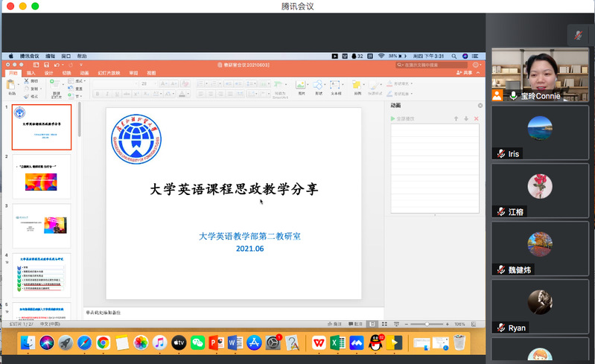595x364 pixels.
Task: Open the Slide Show (幻灯片放映) ribbon tab
Action: point(109,73)
